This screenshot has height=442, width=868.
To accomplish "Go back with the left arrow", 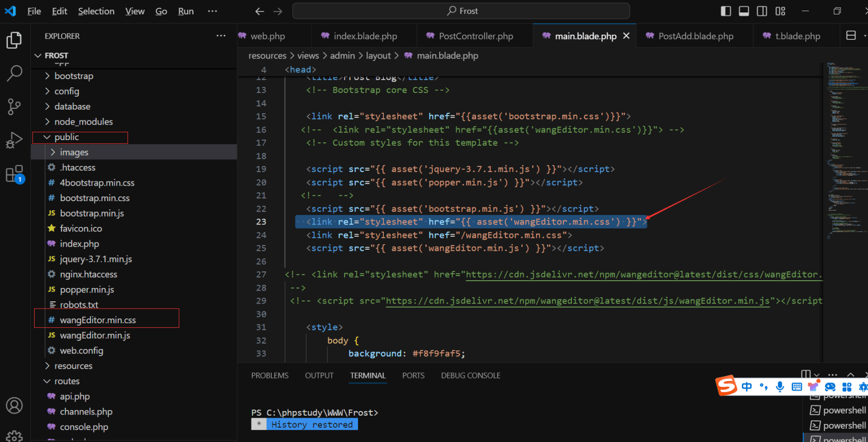I will point(260,11).
